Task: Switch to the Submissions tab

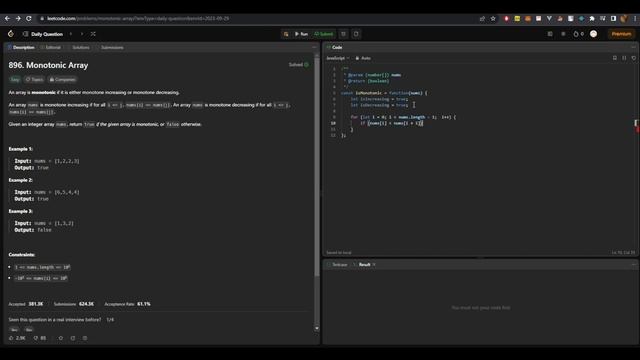Action: 110,47
